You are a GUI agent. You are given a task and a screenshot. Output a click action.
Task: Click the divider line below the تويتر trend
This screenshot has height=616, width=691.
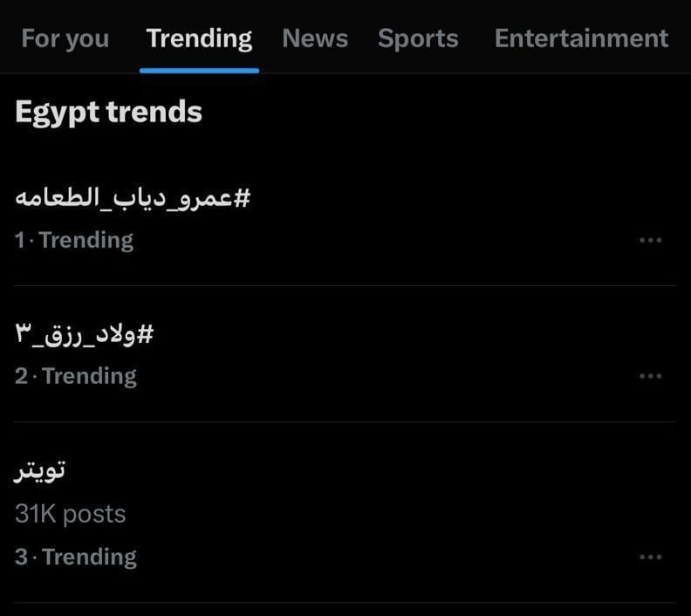345,602
